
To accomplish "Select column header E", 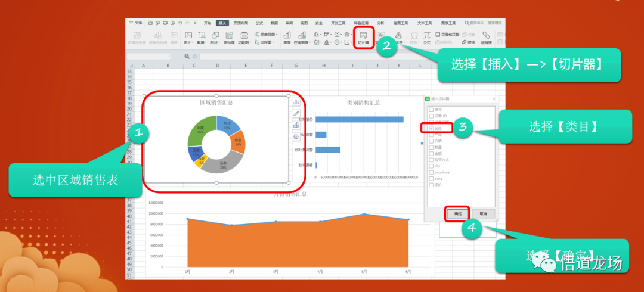I will point(245,66).
